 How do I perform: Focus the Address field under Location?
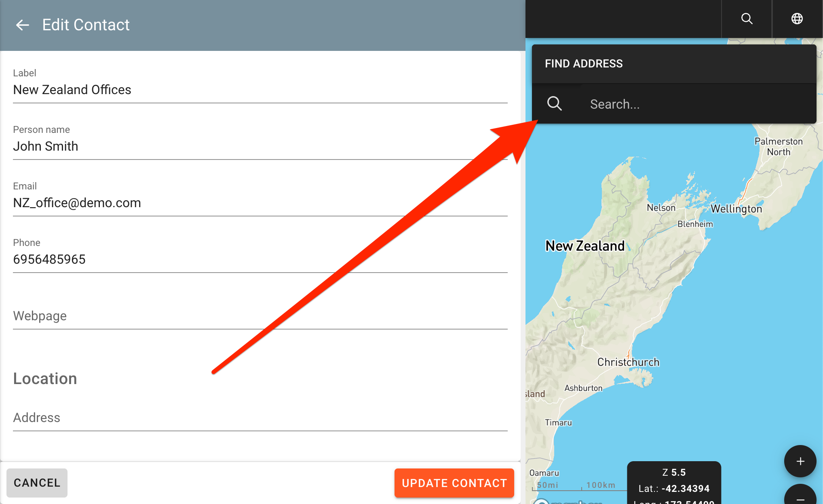[260, 418]
